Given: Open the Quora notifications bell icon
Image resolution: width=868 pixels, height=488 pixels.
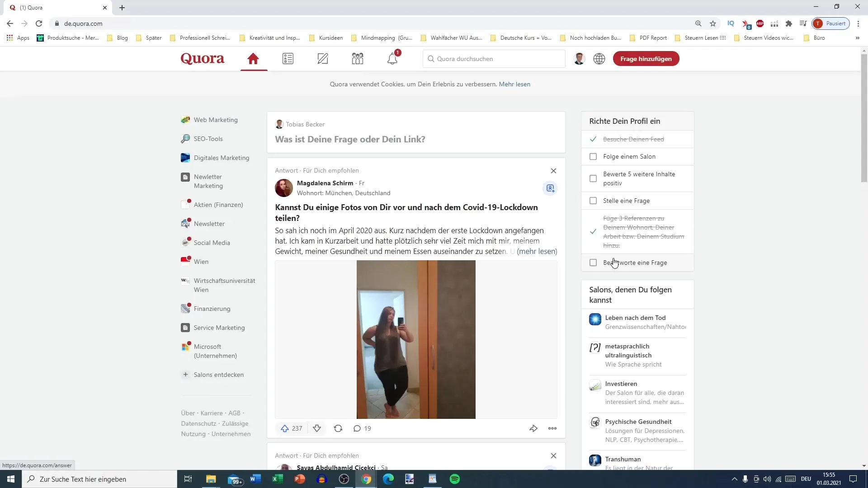Looking at the screenshot, I should point(392,58).
